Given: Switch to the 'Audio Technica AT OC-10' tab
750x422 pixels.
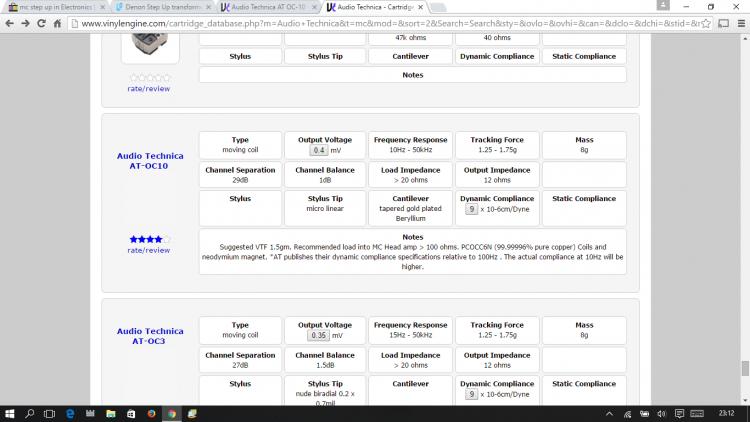Looking at the screenshot, I should [268, 7].
